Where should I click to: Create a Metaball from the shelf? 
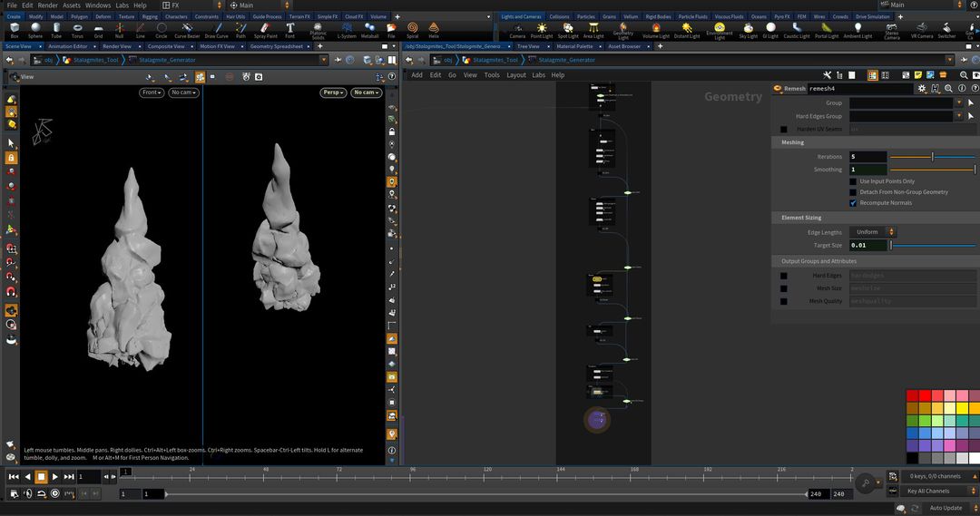[370, 30]
